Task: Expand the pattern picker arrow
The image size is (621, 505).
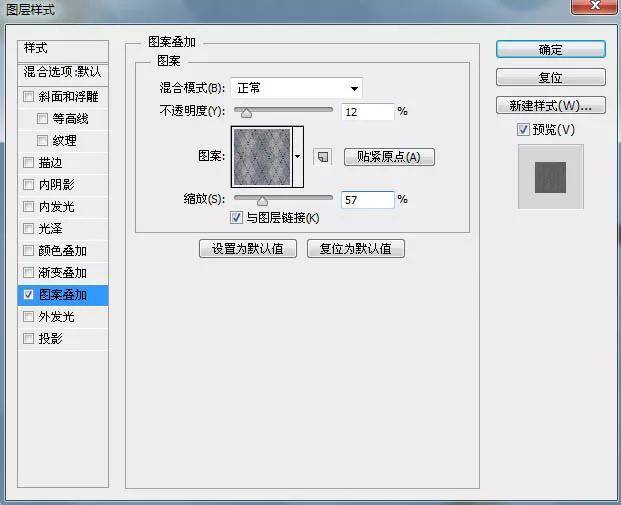Action: coord(298,157)
